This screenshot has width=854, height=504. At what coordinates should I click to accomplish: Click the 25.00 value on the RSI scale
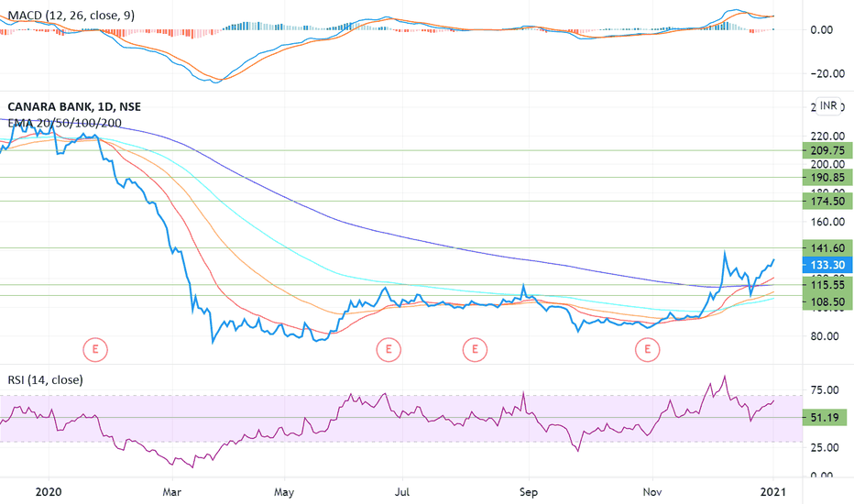coord(825,447)
